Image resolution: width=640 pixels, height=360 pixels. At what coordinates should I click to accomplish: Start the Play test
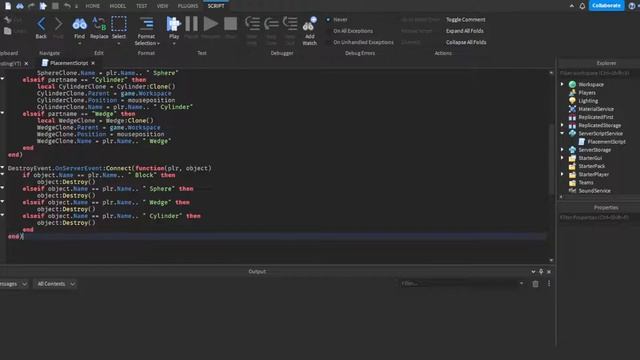click(x=174, y=24)
